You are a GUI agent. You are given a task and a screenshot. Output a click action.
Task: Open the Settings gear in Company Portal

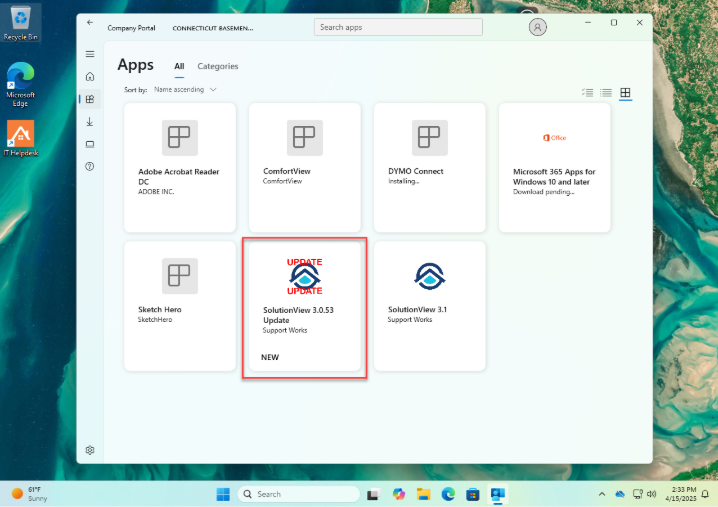90,450
